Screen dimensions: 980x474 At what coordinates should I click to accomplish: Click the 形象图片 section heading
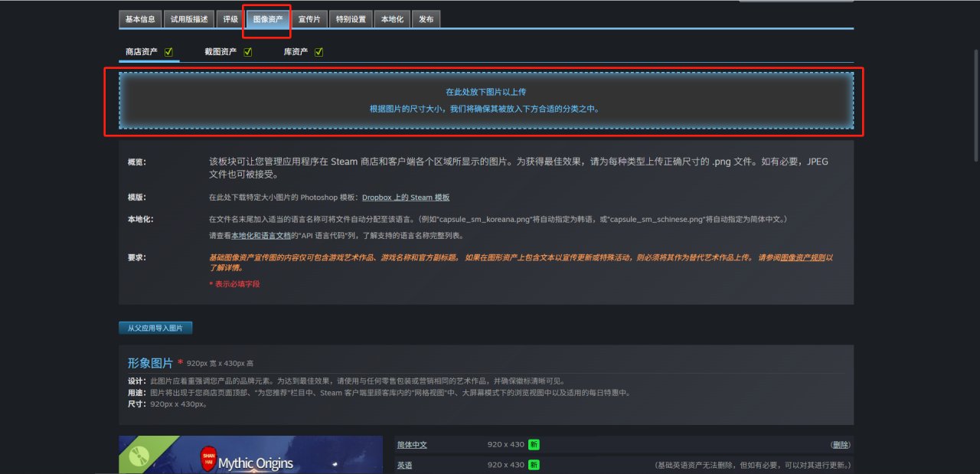click(x=150, y=363)
